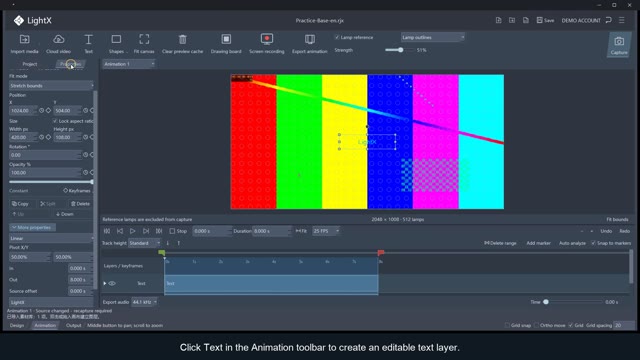Screen dimensions: 640x360
Task: Toggle the Lamp reference checkbox
Action: 337,37
